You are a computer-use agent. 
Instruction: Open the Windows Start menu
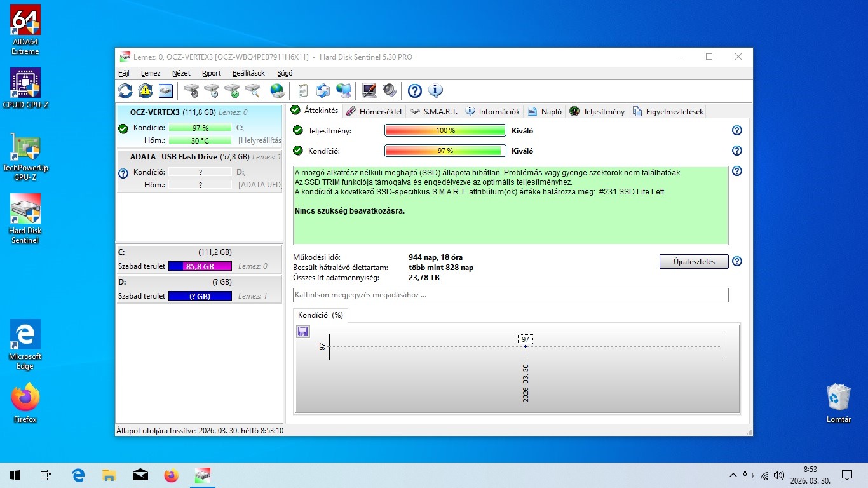(x=15, y=475)
